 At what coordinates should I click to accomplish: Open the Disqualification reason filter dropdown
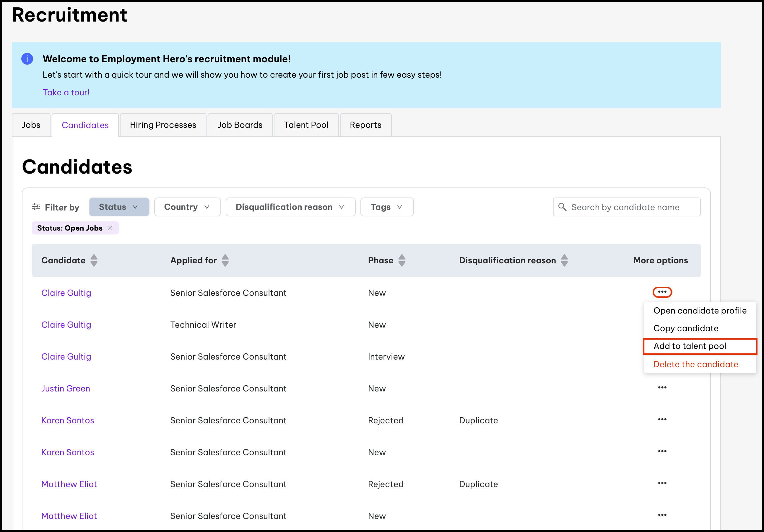pyautogui.click(x=290, y=207)
